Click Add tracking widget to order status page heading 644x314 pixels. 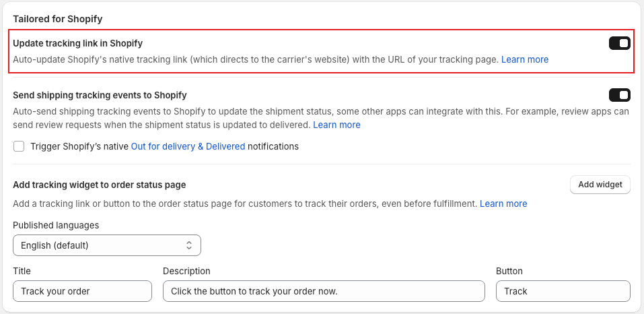click(100, 185)
